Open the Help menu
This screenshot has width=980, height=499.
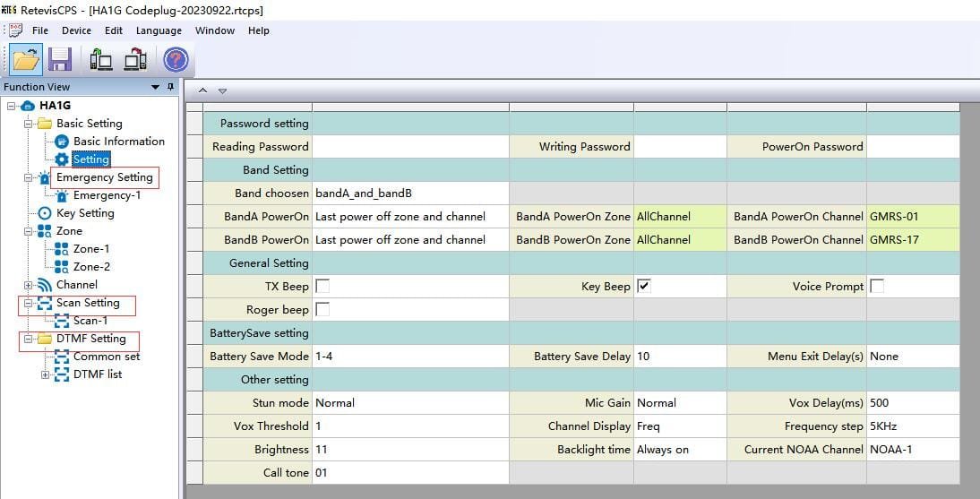[x=259, y=30]
